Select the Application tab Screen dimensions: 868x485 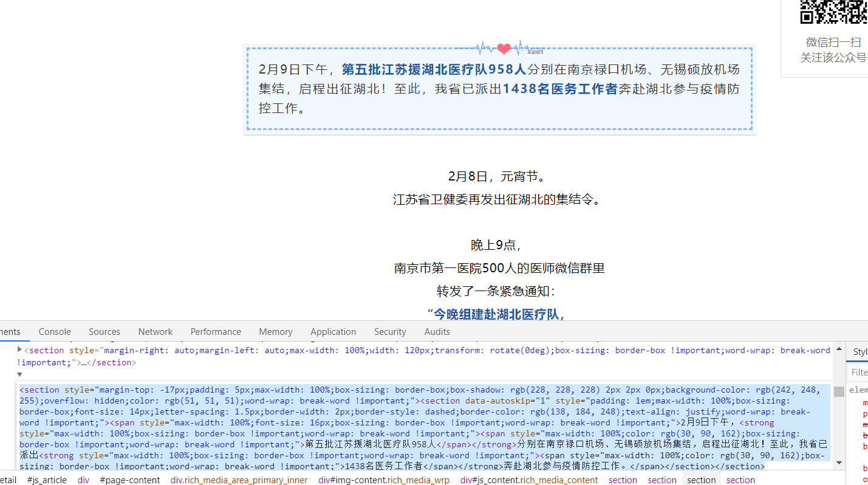(x=333, y=332)
